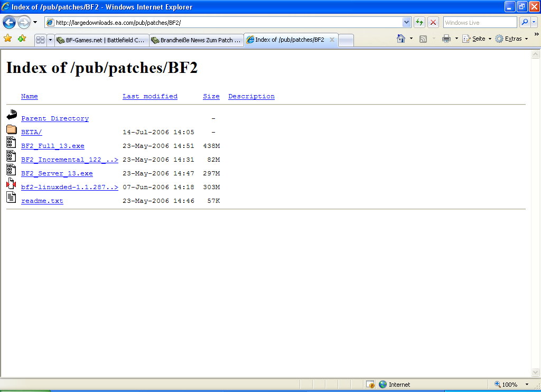Expand the Home button dropdown
Screen dimensions: 541x392
(411, 39)
